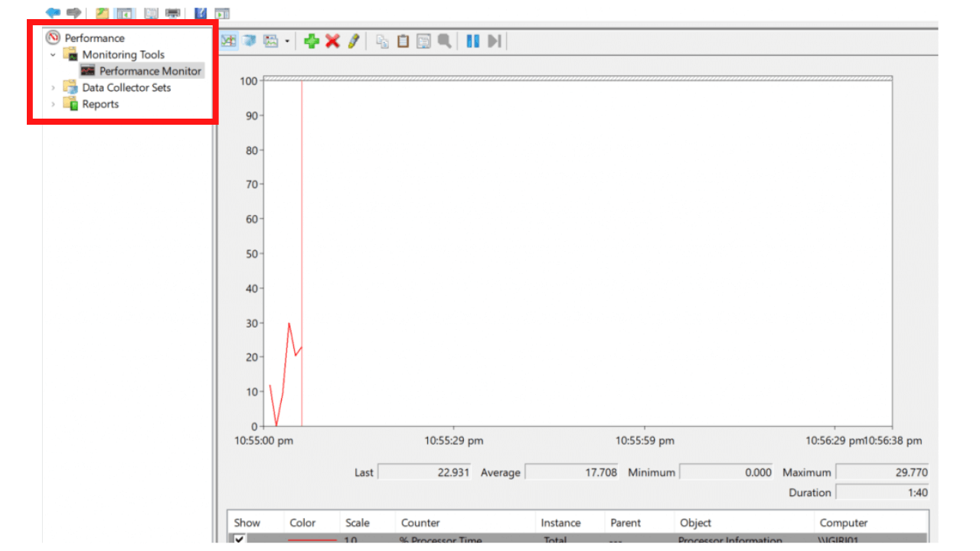
Task: Open the graph type dropdown arrow
Action: [287, 41]
